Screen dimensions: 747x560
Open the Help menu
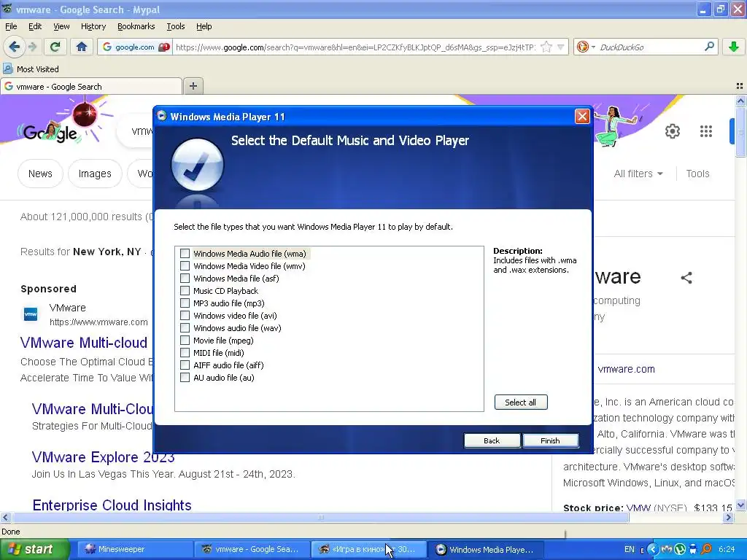[204, 26]
